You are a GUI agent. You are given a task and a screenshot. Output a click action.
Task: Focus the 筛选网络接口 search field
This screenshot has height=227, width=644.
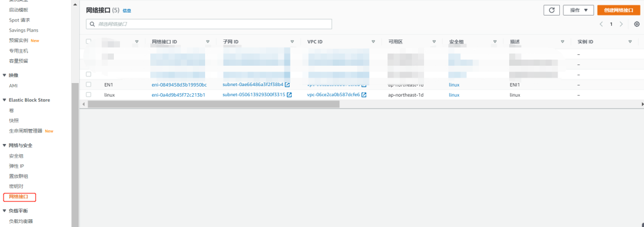[x=209, y=24]
